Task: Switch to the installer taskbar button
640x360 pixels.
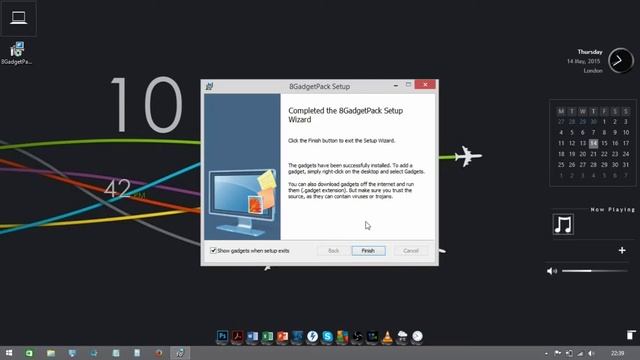Action: click(180, 353)
